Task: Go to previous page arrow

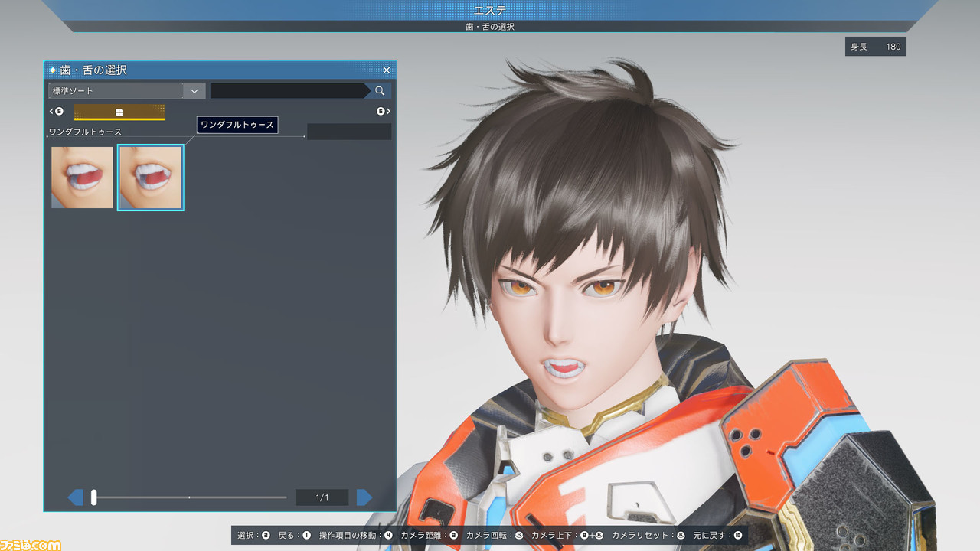Action: tap(76, 497)
